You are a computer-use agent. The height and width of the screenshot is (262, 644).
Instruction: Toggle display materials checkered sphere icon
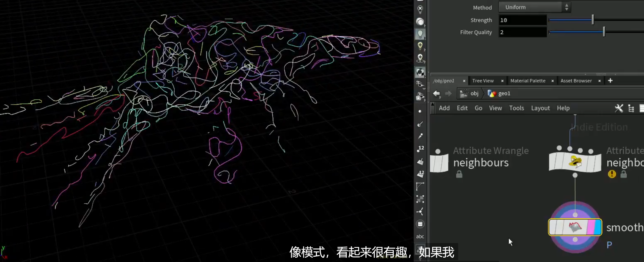click(x=420, y=72)
